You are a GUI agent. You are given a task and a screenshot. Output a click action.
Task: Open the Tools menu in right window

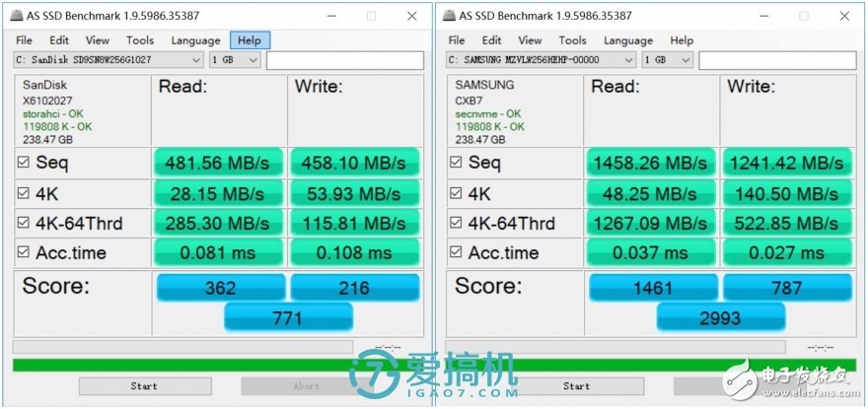click(572, 40)
